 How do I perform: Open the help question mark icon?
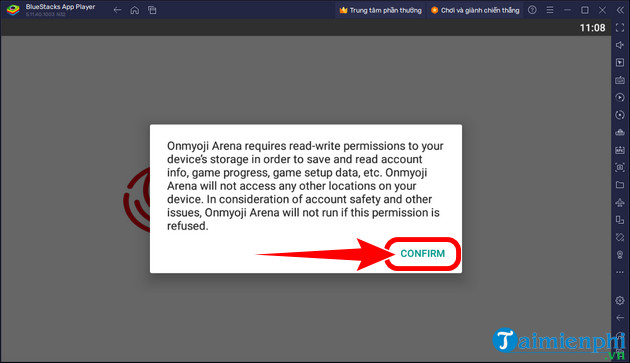pyautogui.click(x=532, y=10)
